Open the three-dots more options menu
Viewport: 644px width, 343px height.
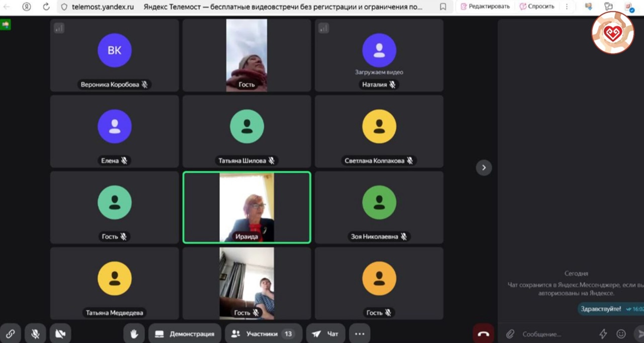(359, 333)
